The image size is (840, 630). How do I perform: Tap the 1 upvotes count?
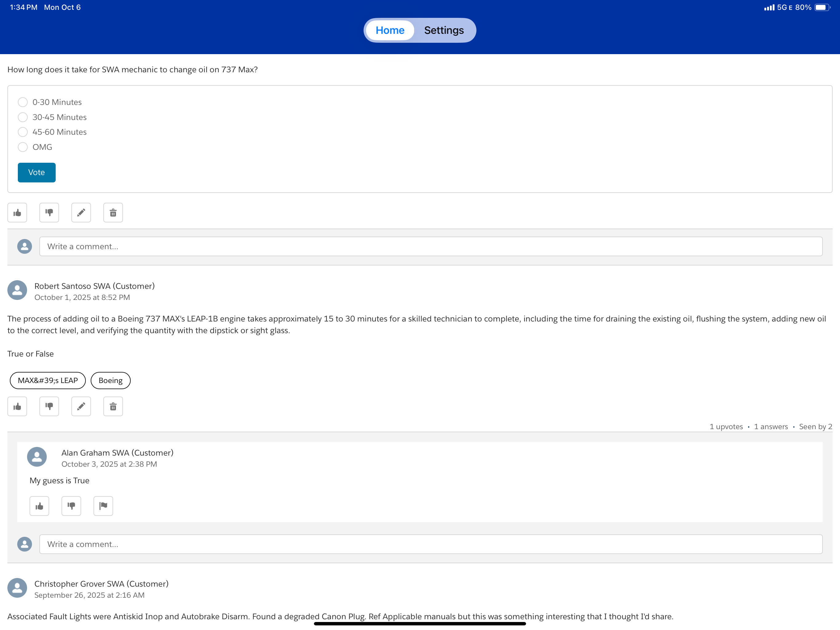pyautogui.click(x=726, y=427)
